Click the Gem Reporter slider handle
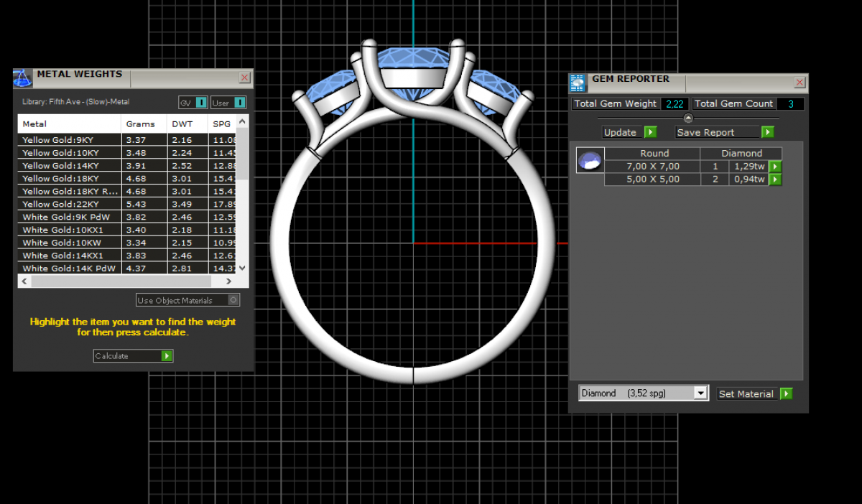Viewport: 862px width, 504px height. (688, 118)
